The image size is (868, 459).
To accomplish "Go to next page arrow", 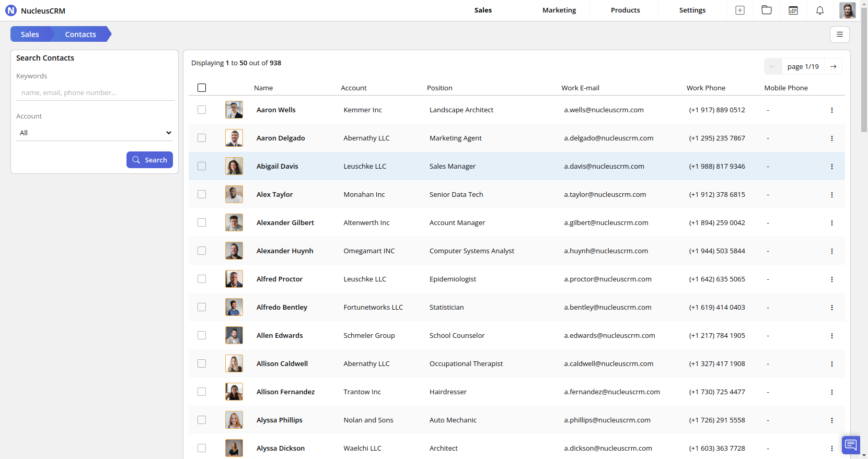I will coord(834,66).
